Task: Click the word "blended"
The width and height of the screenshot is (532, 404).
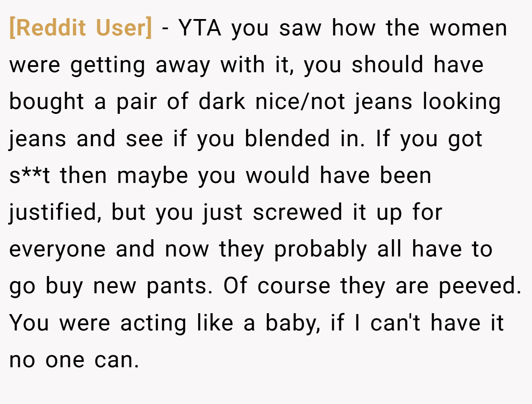Action: (x=287, y=139)
